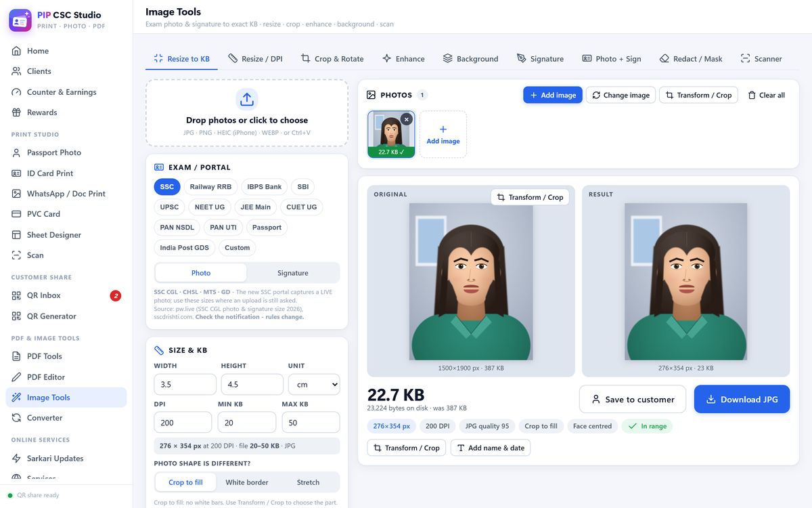Viewport: 812px width, 508px height.
Task: Switch to the Resize / DPI tab
Action: [x=255, y=59]
